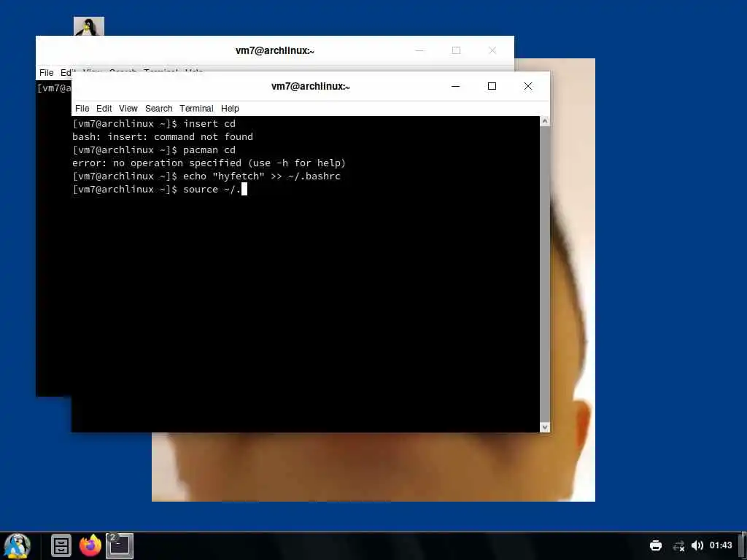747x560 pixels.
Task: Click the terminal taskbar button
Action: click(x=119, y=545)
